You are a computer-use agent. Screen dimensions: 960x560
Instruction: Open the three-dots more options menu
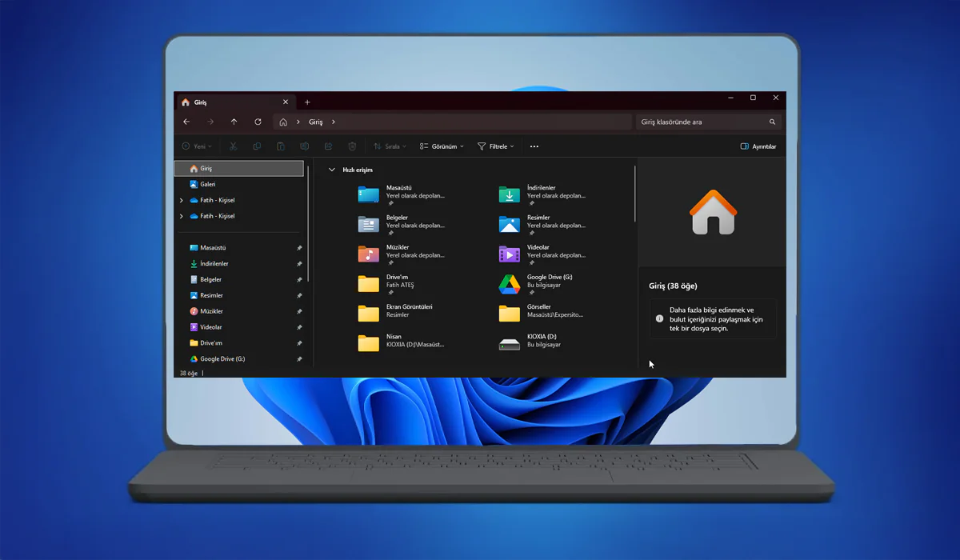(534, 146)
